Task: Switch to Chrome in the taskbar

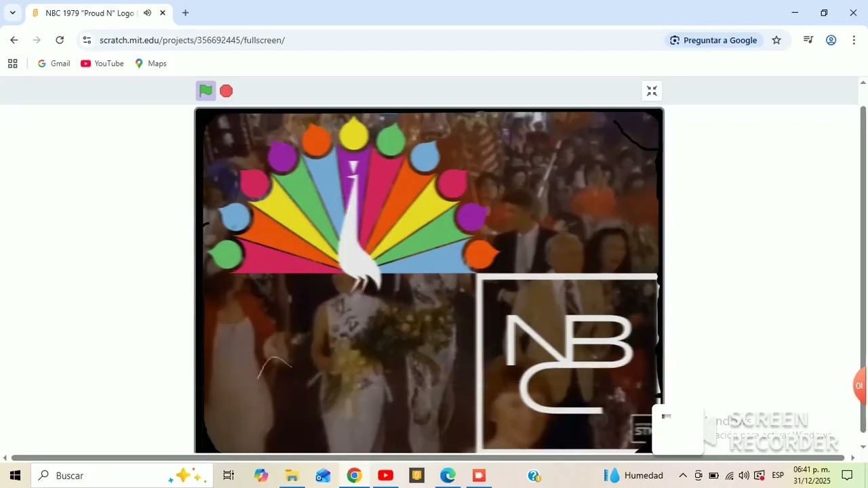Action: point(354,476)
